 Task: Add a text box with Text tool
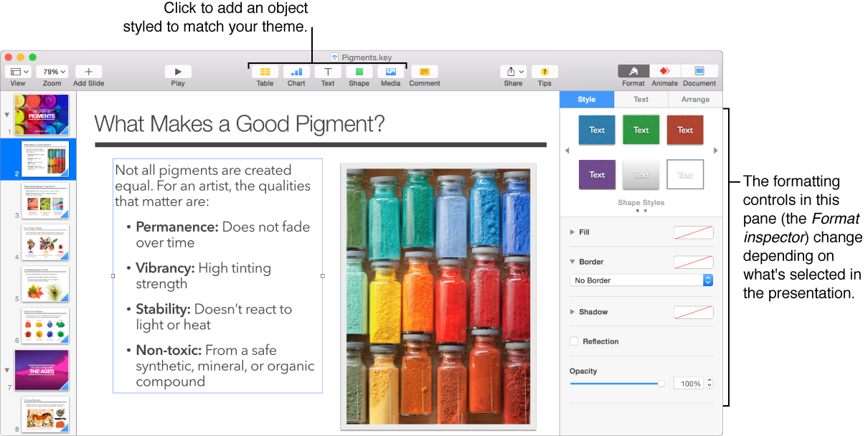tap(328, 72)
